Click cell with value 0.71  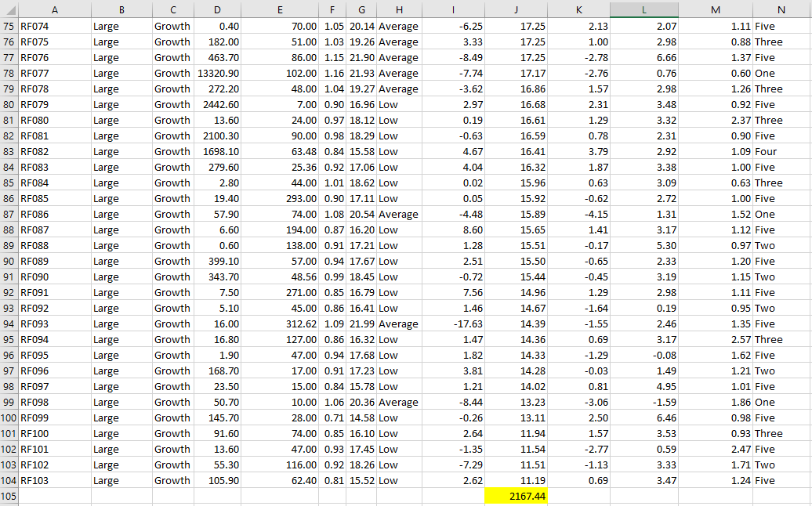coord(332,417)
